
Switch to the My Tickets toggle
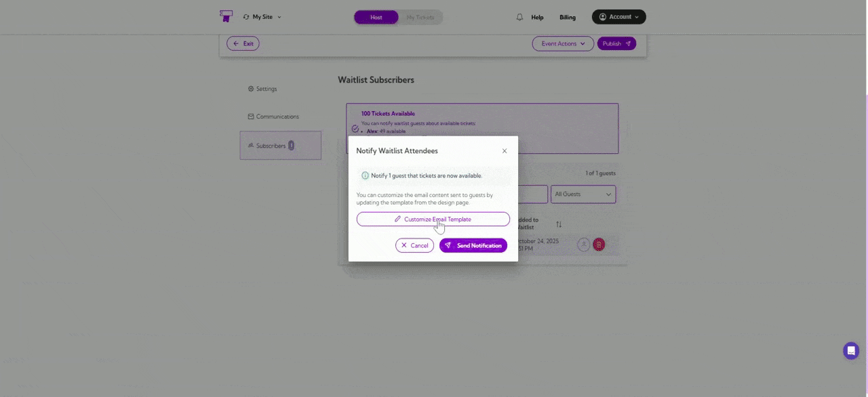tap(420, 17)
